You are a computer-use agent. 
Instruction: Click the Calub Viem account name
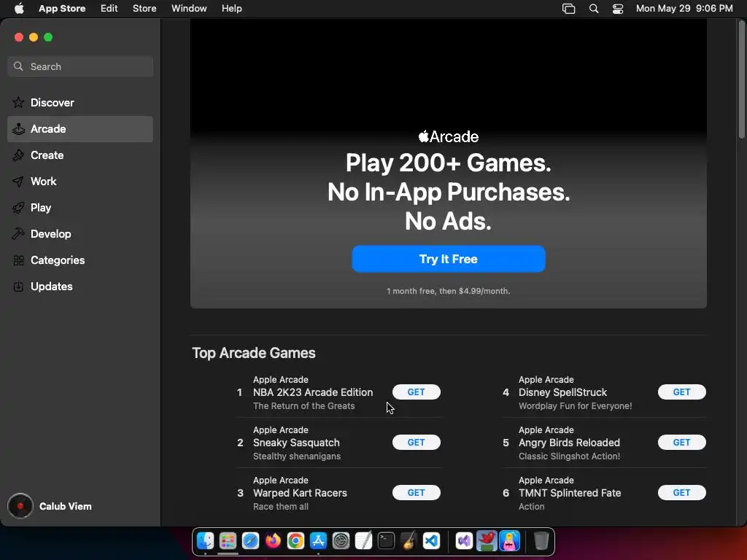click(x=65, y=506)
